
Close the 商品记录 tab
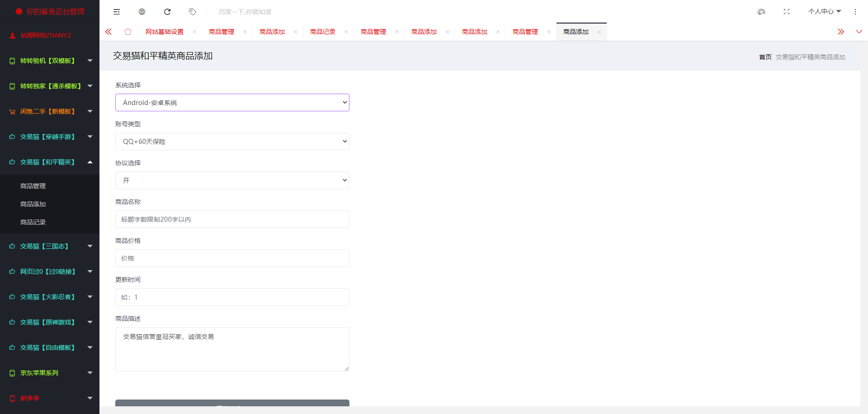click(x=346, y=32)
